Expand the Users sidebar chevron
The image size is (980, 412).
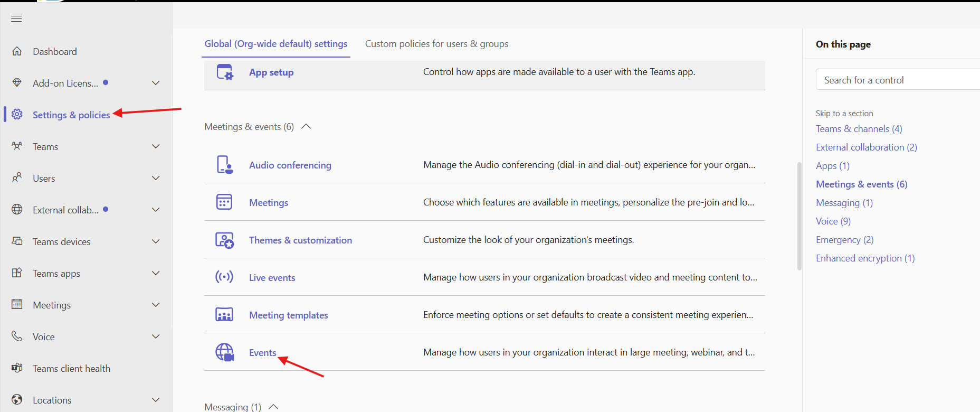pyautogui.click(x=156, y=178)
